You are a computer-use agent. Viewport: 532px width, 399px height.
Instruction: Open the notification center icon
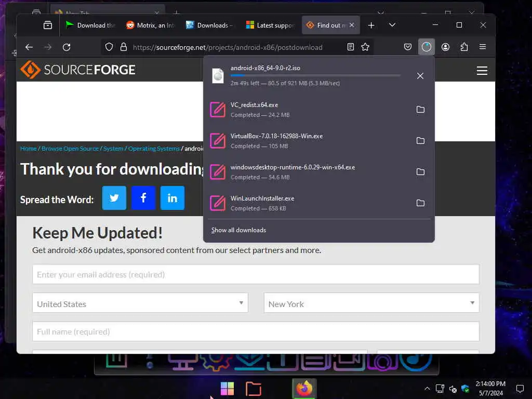click(x=520, y=389)
